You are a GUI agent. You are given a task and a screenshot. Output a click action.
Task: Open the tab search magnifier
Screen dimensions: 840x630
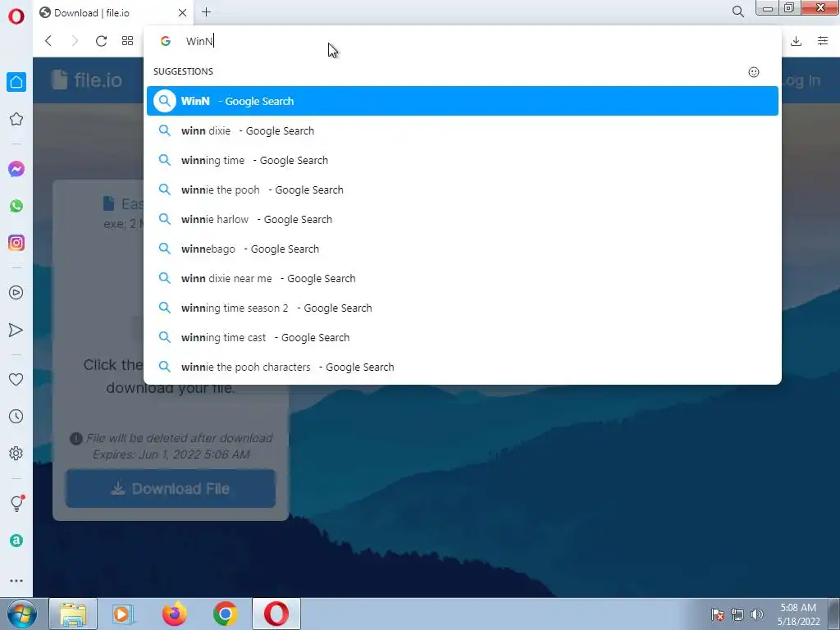tap(737, 11)
